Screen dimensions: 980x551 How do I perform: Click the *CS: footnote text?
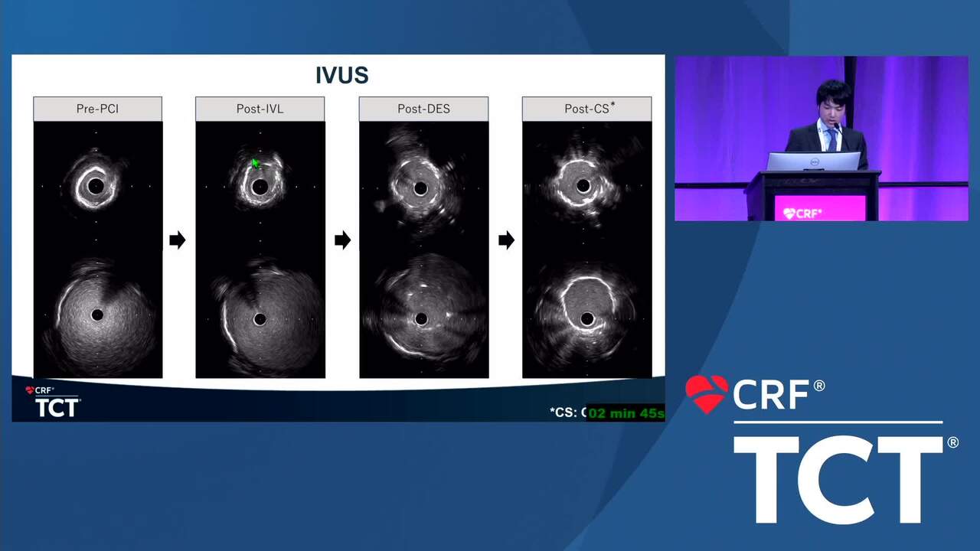coord(567,413)
